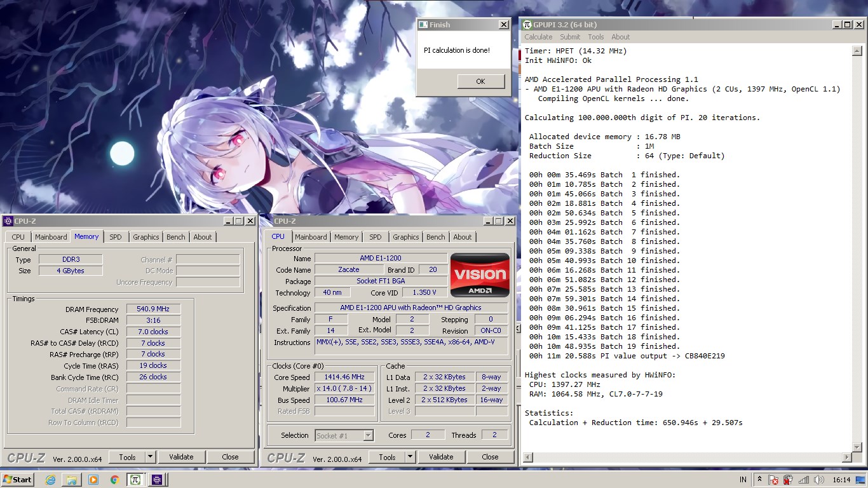Activate the CPU-Z taskbar button

point(157,480)
